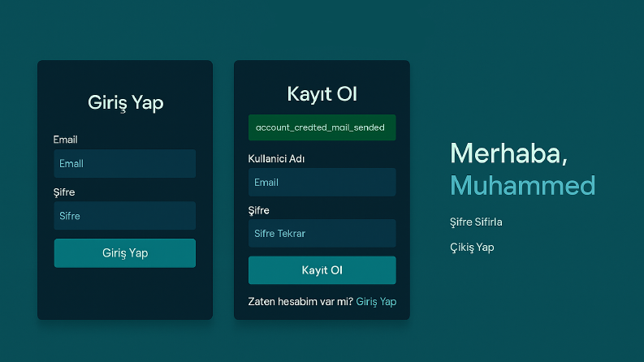Focus the Kullanıcı Adı input in Kayıt Ol form
This screenshot has height=362, width=644.
[x=322, y=182]
